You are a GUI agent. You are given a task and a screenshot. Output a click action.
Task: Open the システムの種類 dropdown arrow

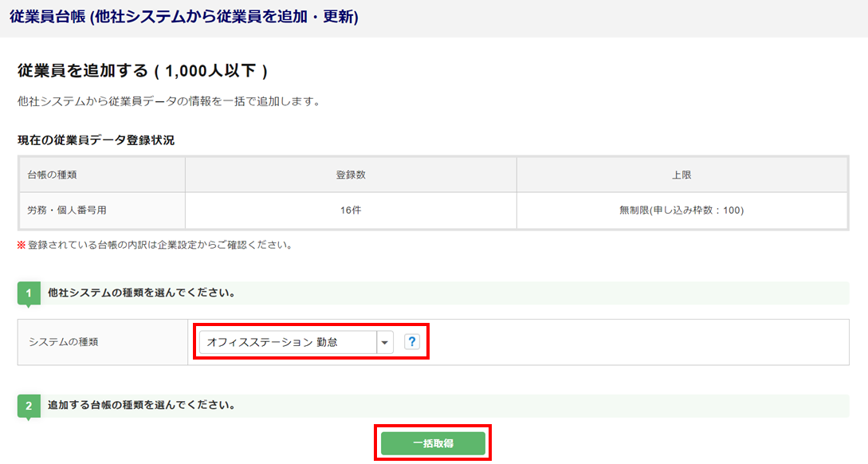385,342
